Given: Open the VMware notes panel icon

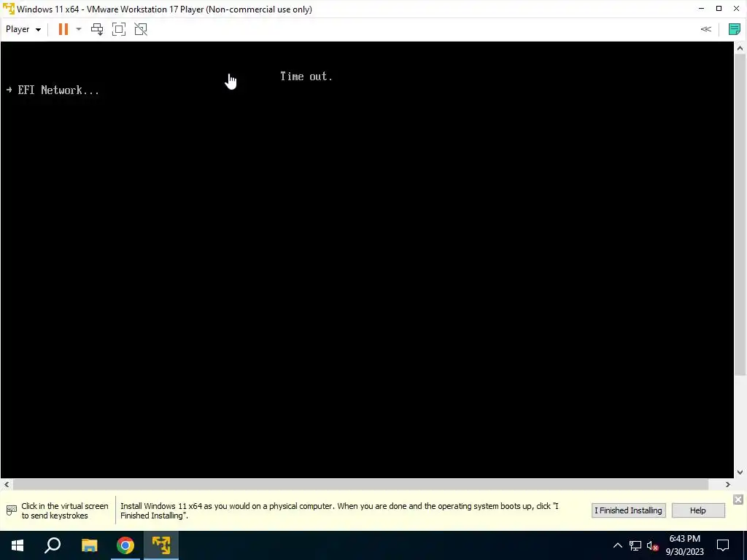Looking at the screenshot, I should pos(734,29).
